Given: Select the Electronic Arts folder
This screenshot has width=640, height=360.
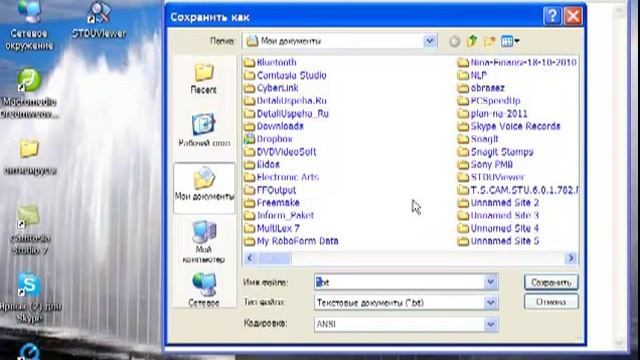Looking at the screenshot, I should 282,178.
